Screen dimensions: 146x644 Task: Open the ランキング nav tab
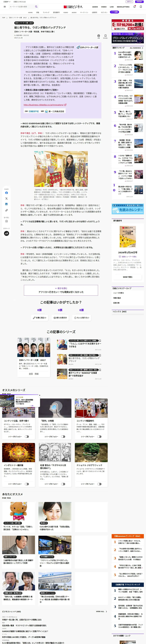[x=46, y=12]
